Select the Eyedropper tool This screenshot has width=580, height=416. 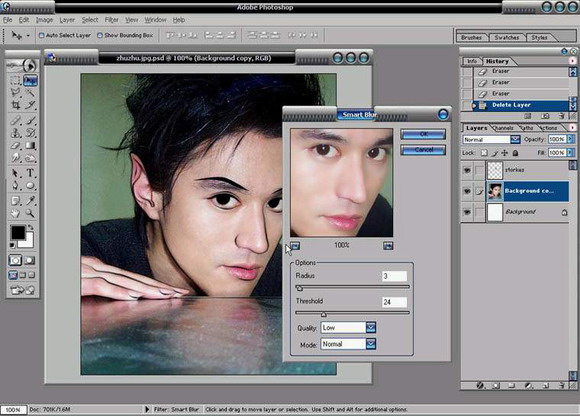click(30, 200)
